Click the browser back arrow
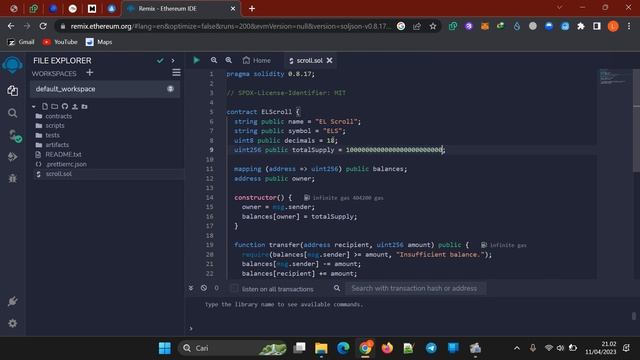Image resolution: width=640 pixels, height=360 pixels. point(11,26)
